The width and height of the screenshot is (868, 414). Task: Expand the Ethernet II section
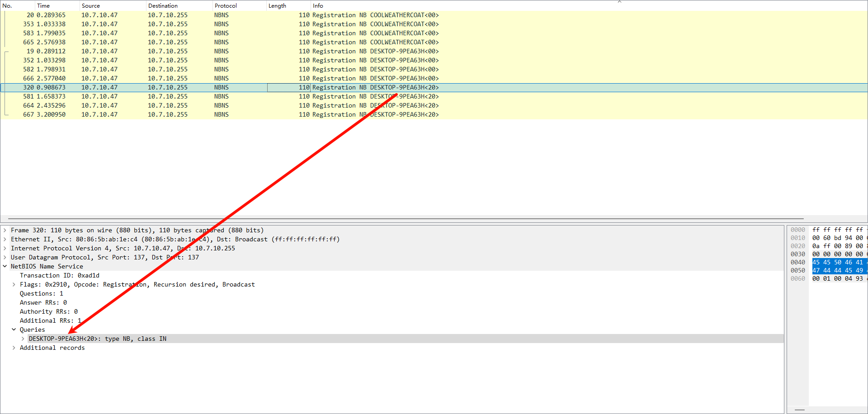pyautogui.click(x=5, y=239)
